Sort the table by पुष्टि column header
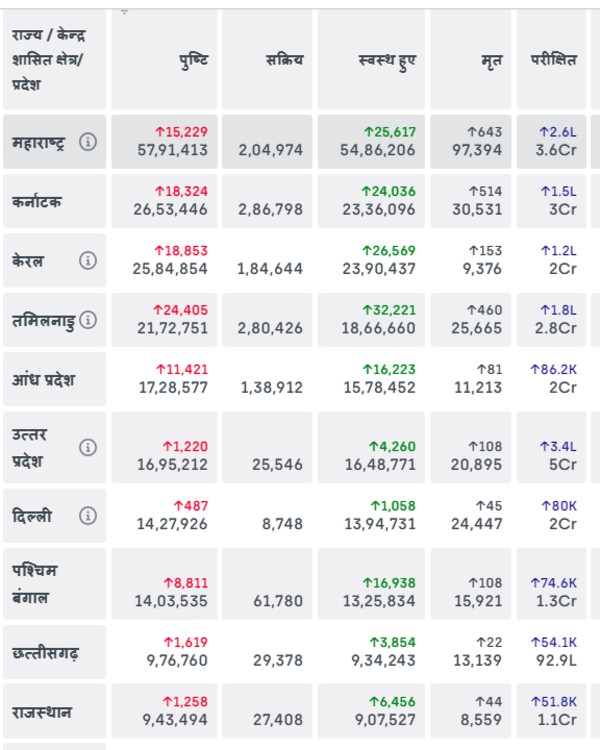Viewport: 600px width, 750px height. (x=191, y=60)
